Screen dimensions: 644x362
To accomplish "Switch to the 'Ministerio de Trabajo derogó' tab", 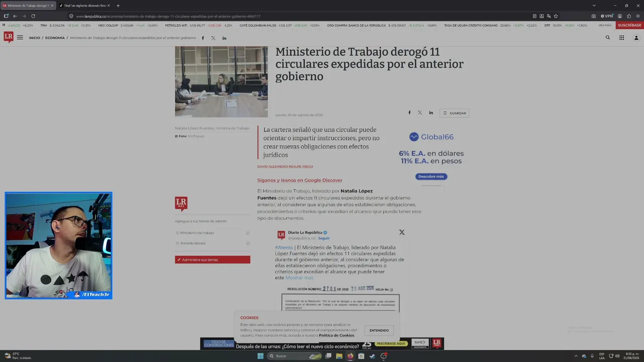I will [27, 6].
